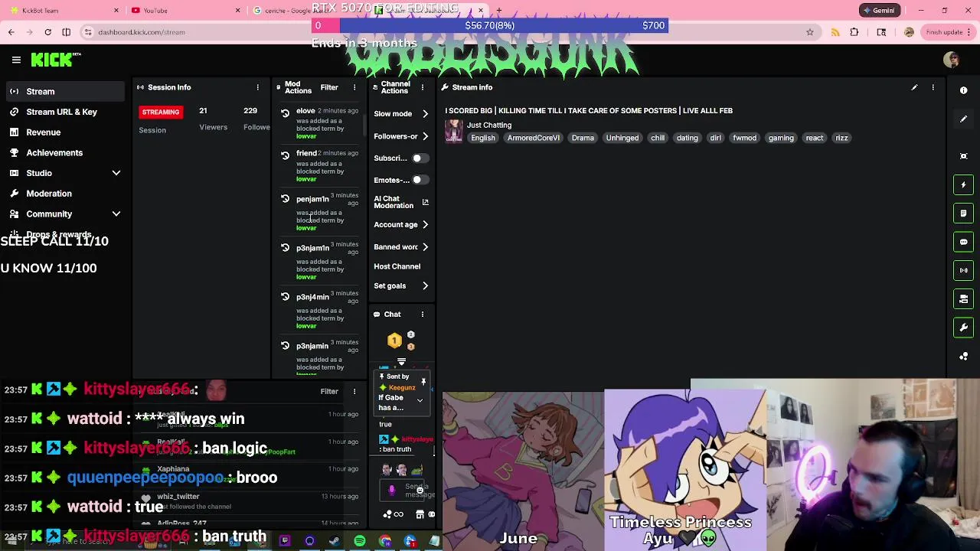Undo blocked term 'friend' action
Image resolution: width=980 pixels, height=551 pixels.
tap(285, 155)
